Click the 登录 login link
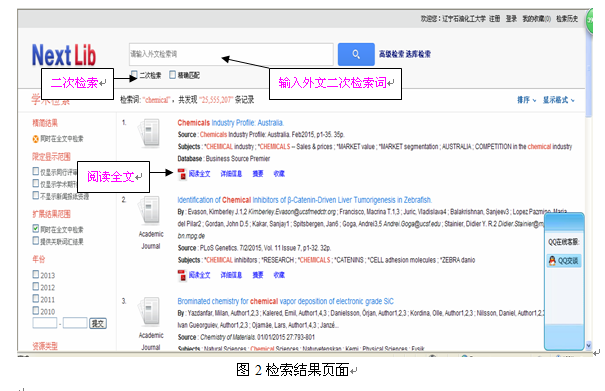Viewport: 605px width, 391px height. 511,19
